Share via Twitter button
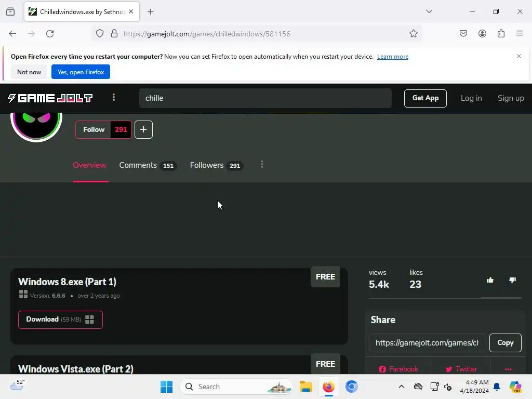Viewport: 532px width, 399px height. coord(461,369)
